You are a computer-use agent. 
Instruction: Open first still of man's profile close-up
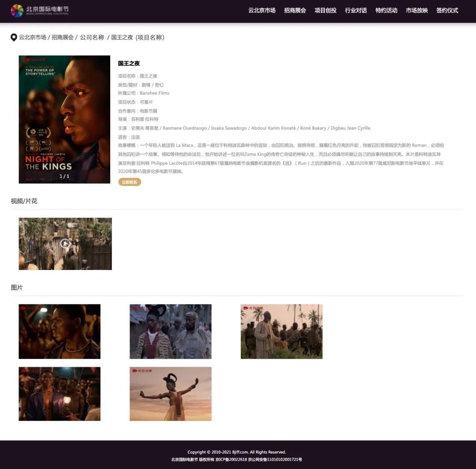click(x=59, y=331)
